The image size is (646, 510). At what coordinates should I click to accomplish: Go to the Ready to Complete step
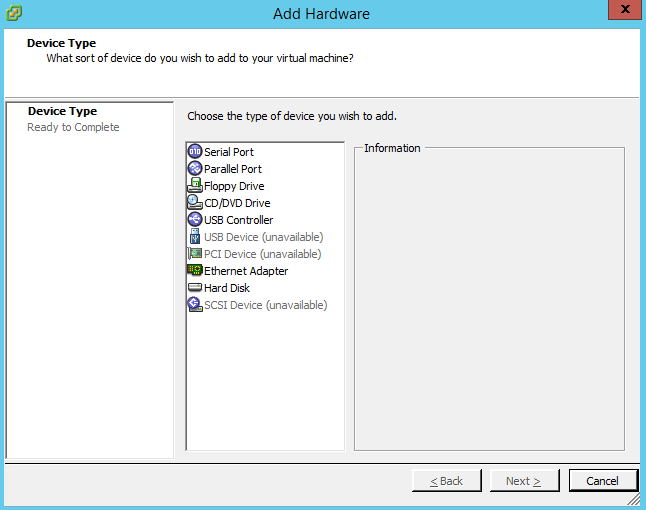(x=73, y=127)
